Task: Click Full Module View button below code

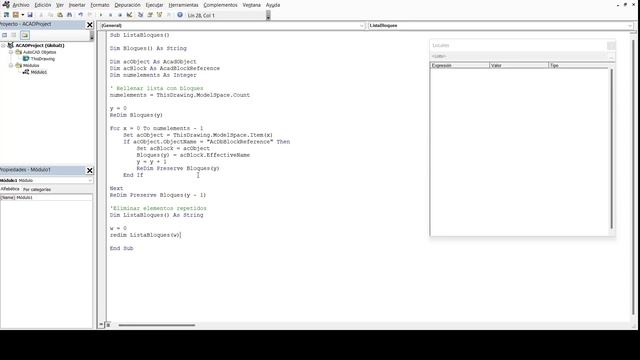Action: point(108,325)
